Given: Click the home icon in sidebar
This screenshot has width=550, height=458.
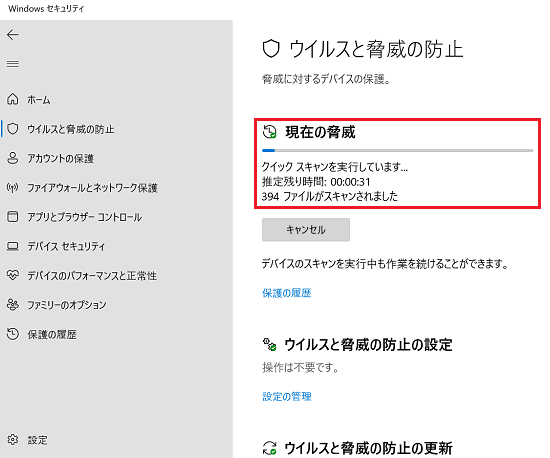Looking at the screenshot, I should tap(13, 100).
